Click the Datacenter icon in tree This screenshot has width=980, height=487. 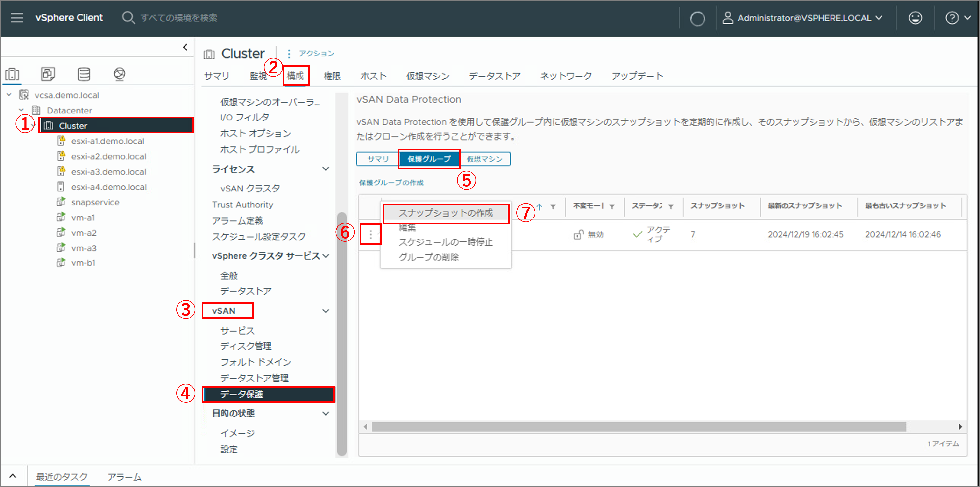(36, 110)
